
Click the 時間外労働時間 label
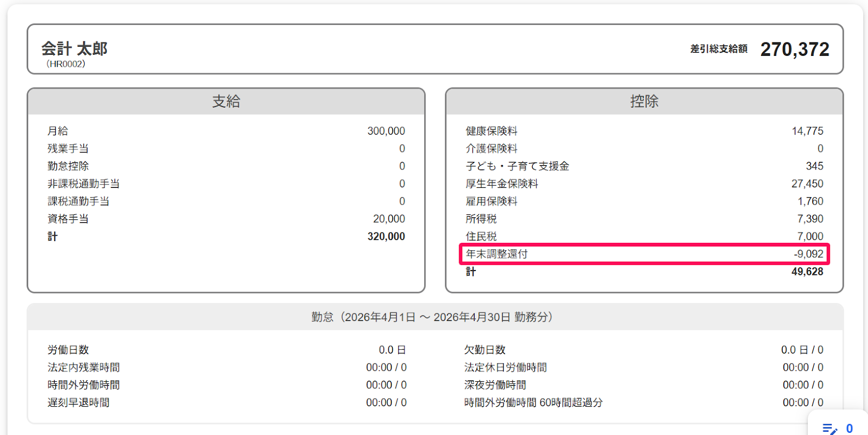[84, 384]
